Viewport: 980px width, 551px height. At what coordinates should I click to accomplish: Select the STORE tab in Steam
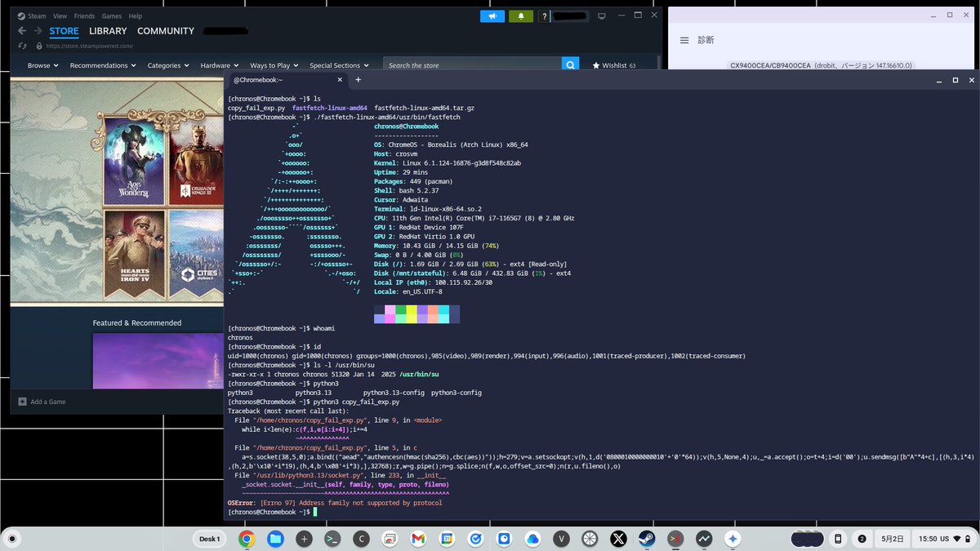click(65, 31)
